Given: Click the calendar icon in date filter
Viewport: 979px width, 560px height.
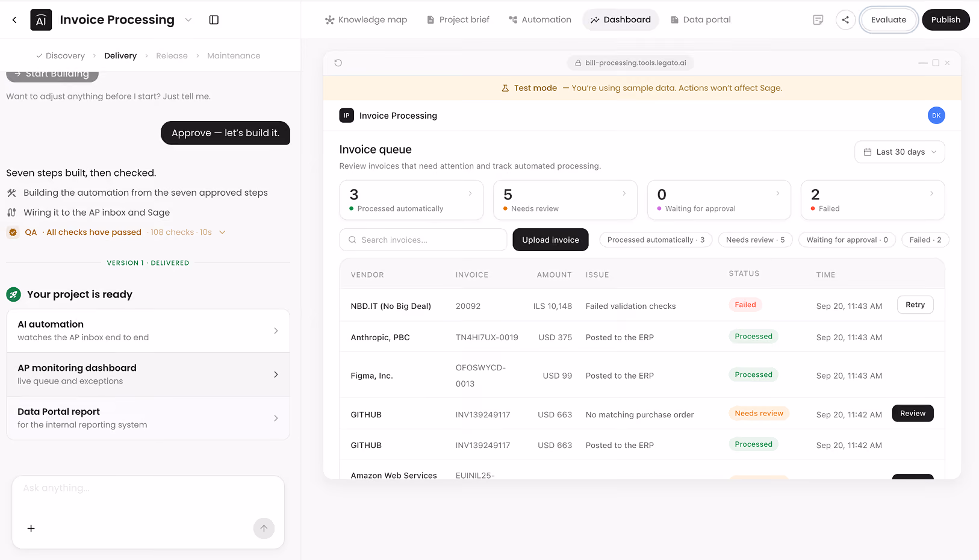Looking at the screenshot, I should click(x=868, y=152).
